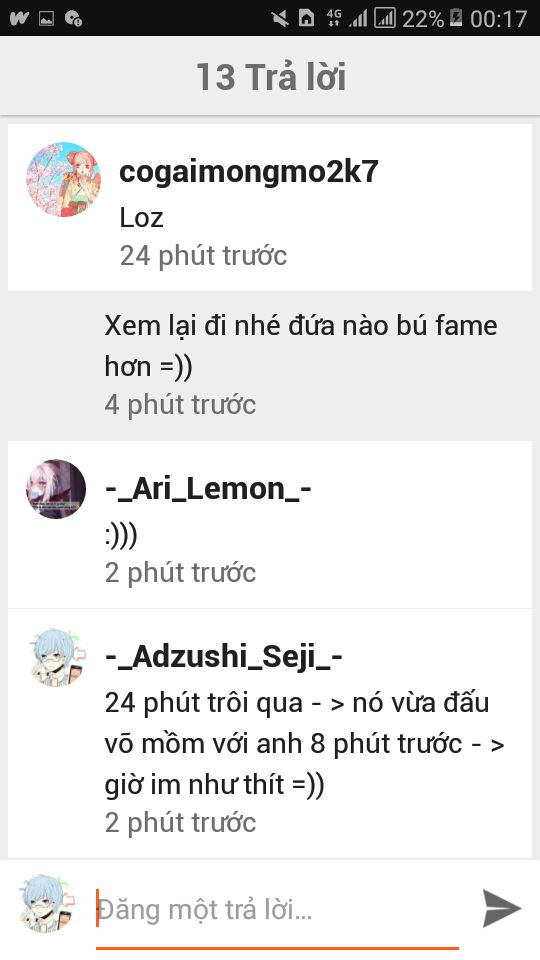Open username cogaimongmo2k7
The width and height of the screenshot is (540, 960).
click(x=249, y=172)
